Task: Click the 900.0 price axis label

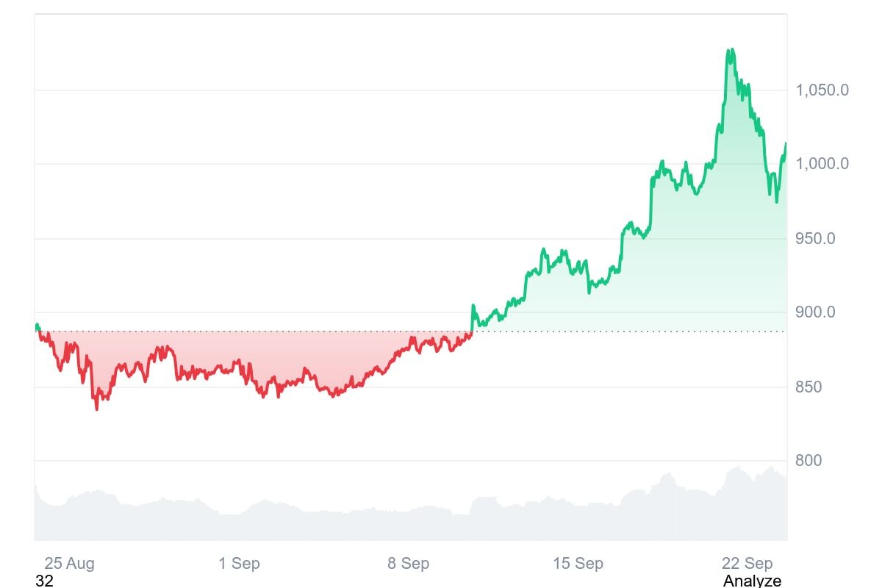Action: click(x=815, y=312)
